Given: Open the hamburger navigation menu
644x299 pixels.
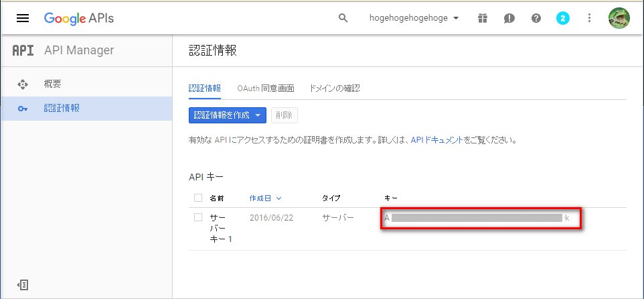Looking at the screenshot, I should (x=23, y=18).
